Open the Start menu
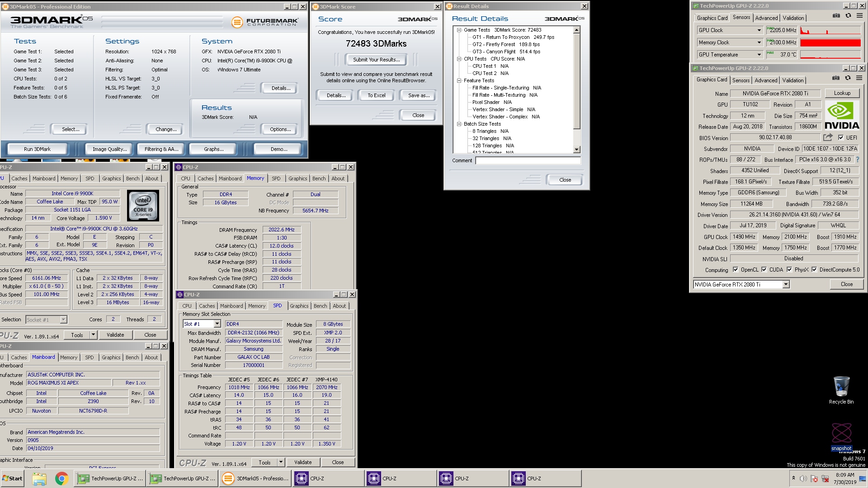Image resolution: width=868 pixels, height=488 pixels. [x=12, y=479]
